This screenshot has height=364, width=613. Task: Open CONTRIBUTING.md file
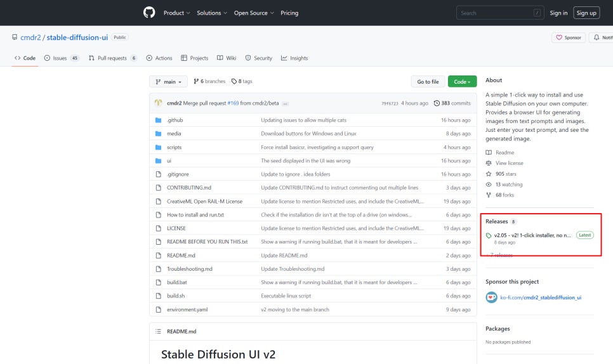(189, 188)
